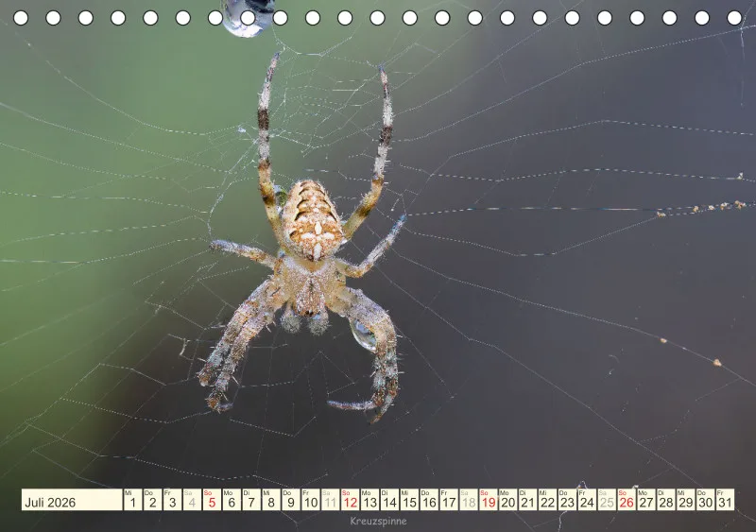This screenshot has height=532, width=756.
Task: Select day 31 (Fr) in calendar strip
Action: tap(725, 500)
